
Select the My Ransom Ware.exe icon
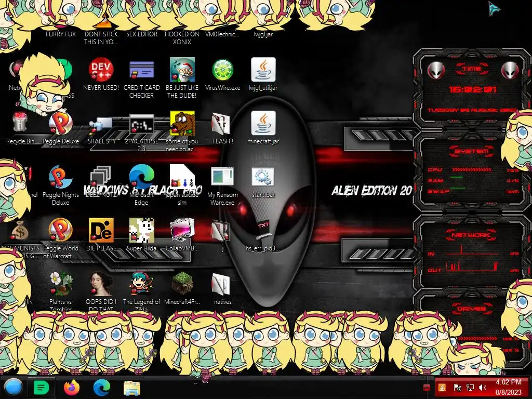222,177
